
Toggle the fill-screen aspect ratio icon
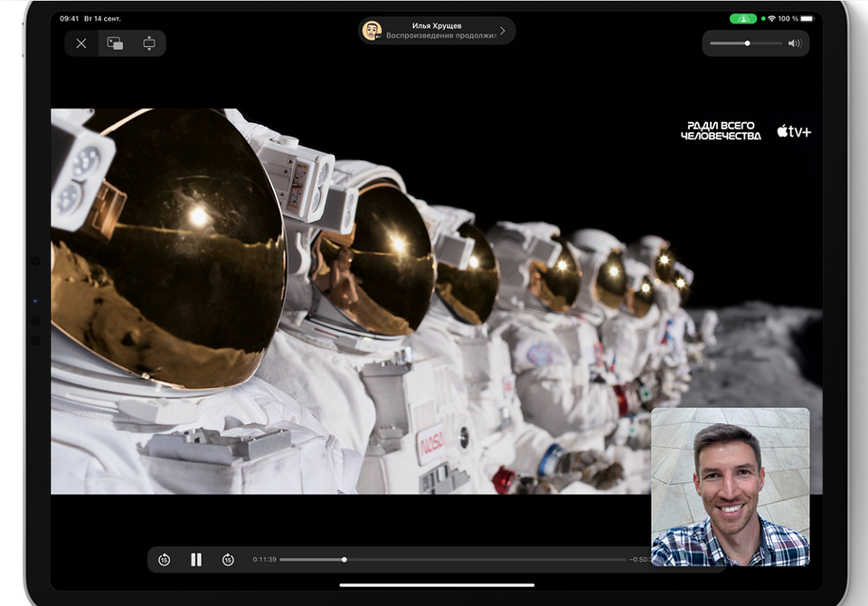click(x=149, y=43)
